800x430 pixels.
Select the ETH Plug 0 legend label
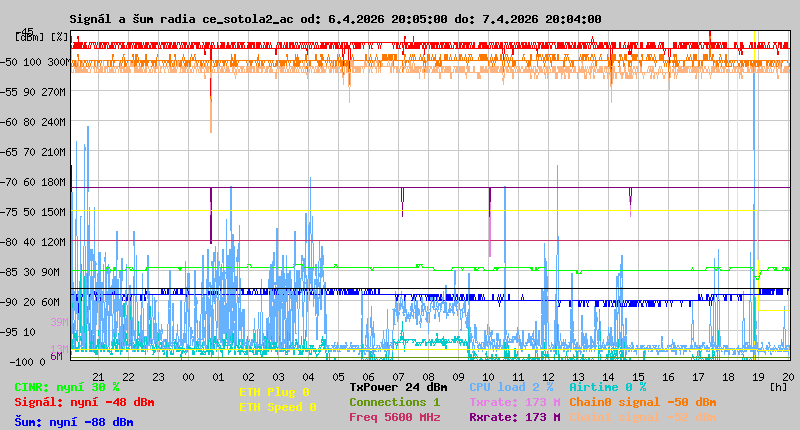274,392
